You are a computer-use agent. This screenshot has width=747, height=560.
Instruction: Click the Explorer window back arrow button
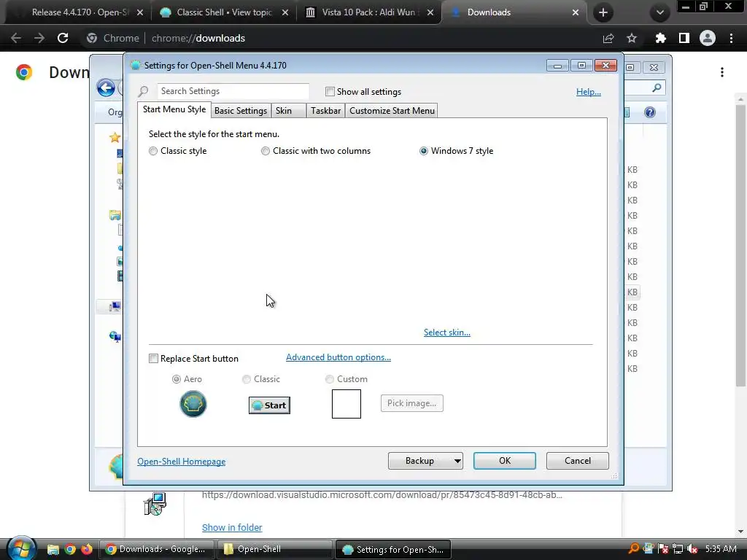[x=106, y=87]
